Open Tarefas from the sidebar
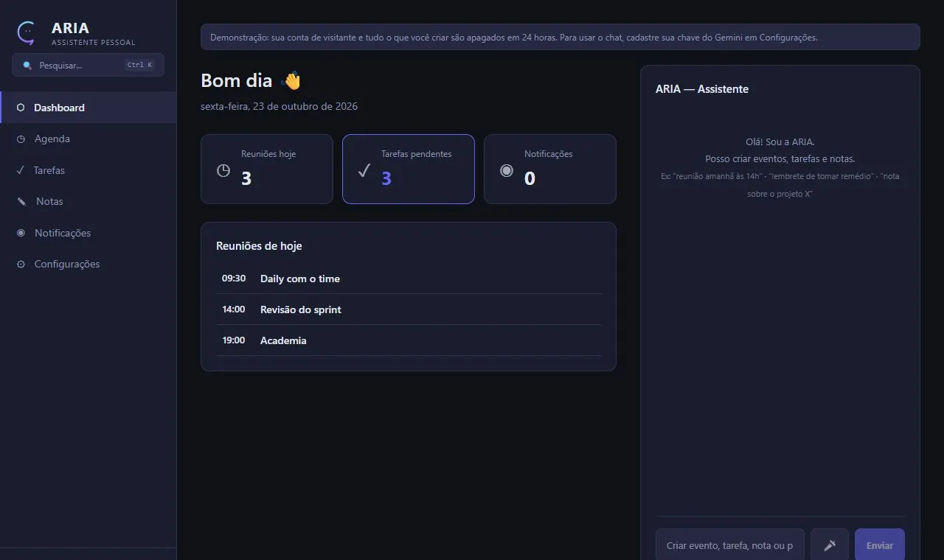944x560 pixels. (88, 170)
